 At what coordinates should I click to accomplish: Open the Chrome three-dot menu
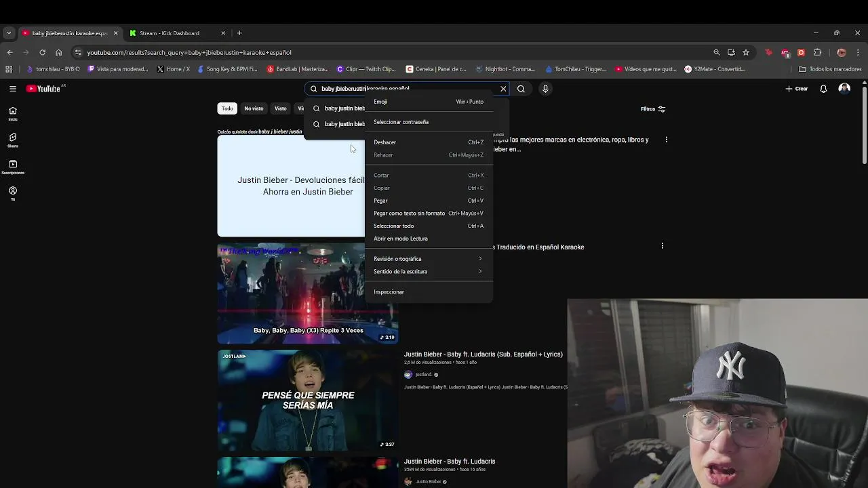pyautogui.click(x=858, y=52)
